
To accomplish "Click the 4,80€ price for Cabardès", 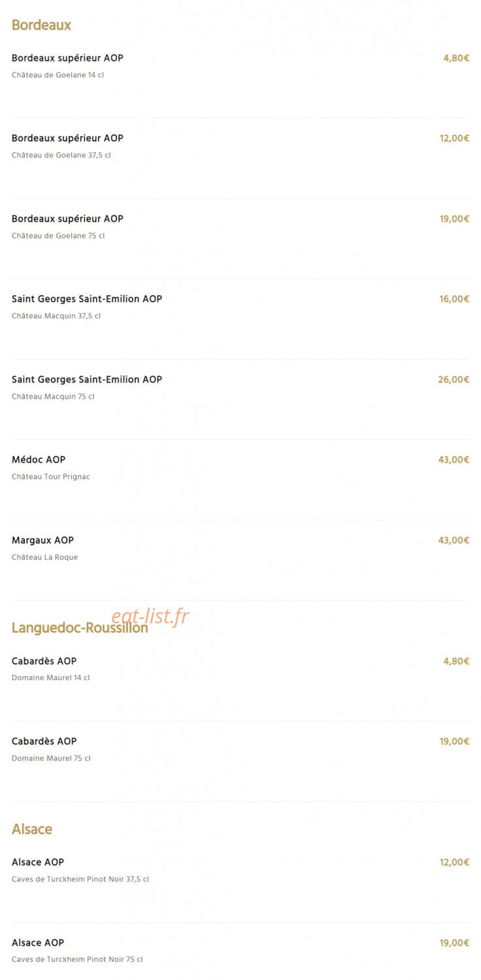I will click(456, 661).
